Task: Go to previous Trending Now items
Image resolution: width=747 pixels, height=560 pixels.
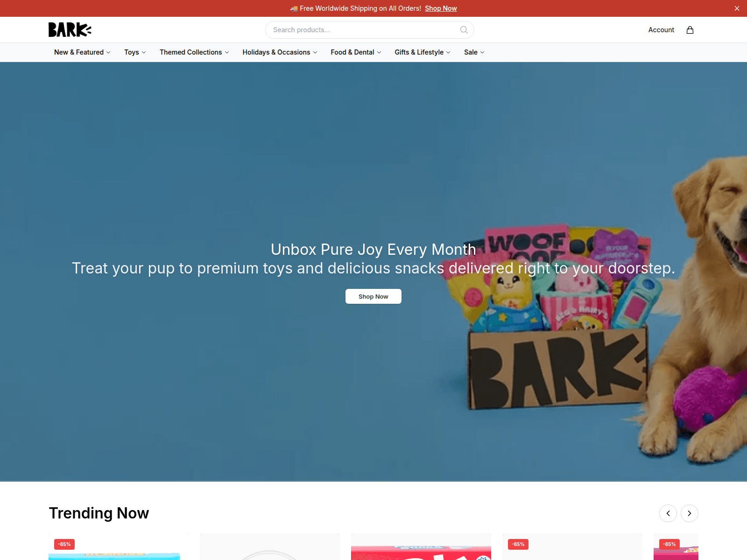Action: click(x=668, y=513)
